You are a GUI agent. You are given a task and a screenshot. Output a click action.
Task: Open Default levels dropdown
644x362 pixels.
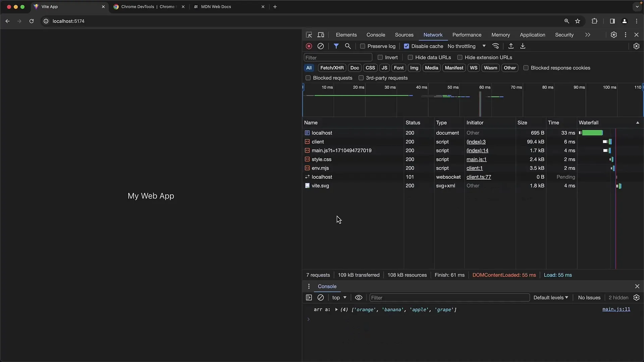coord(551,298)
